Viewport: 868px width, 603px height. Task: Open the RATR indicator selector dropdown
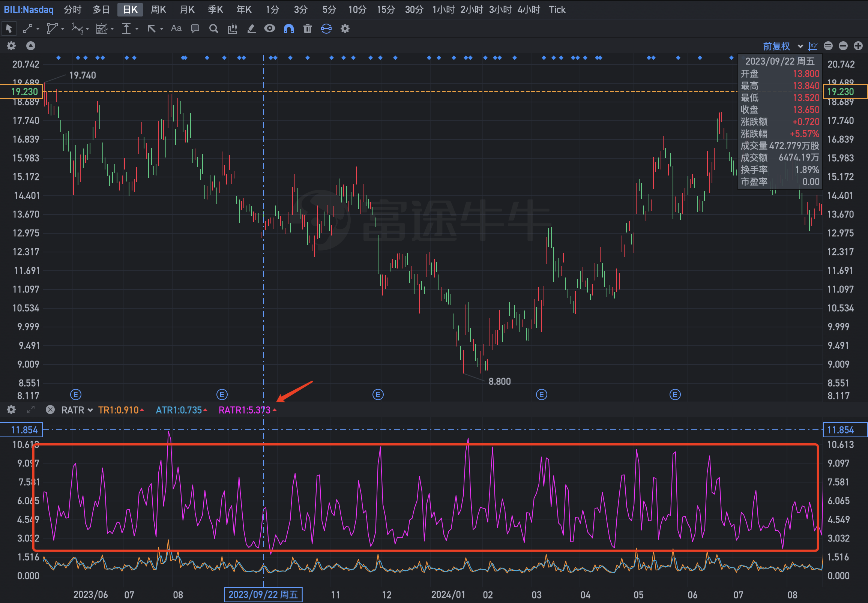(77, 410)
